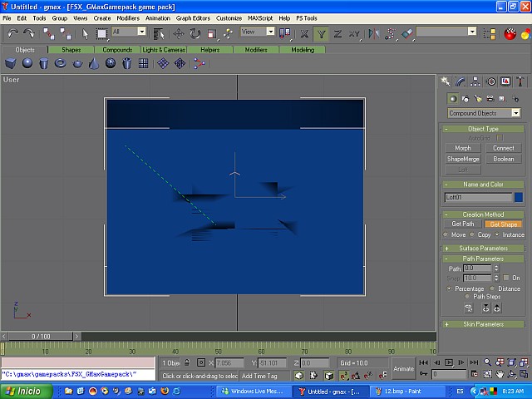Select the Move tool in toolbar
The image size is (532, 399).
[178, 33]
